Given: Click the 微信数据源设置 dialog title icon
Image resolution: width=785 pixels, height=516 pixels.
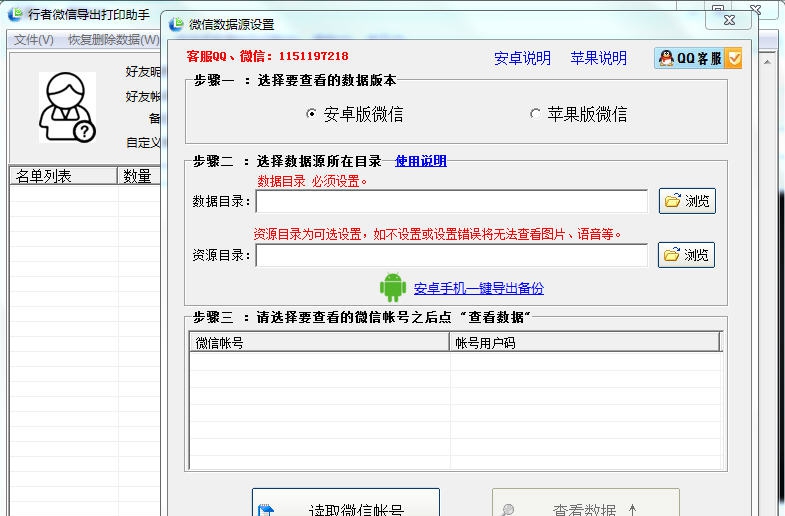Looking at the screenshot, I should (x=176, y=24).
